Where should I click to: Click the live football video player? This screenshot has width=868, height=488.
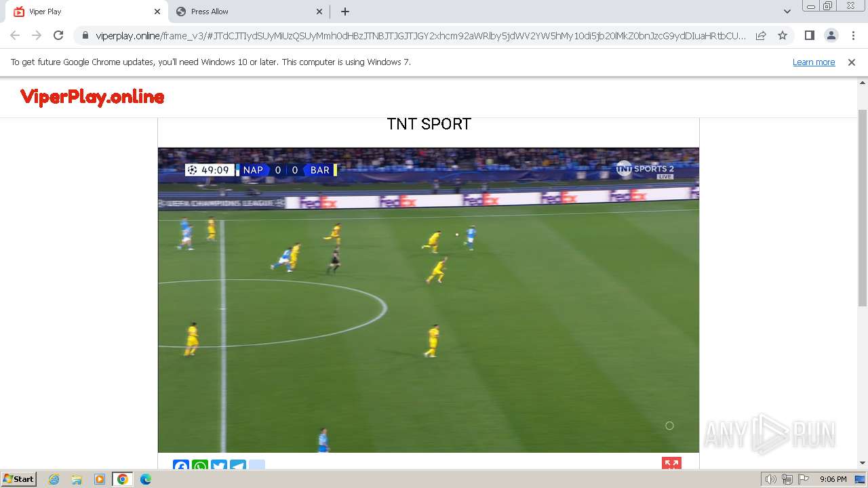429,300
